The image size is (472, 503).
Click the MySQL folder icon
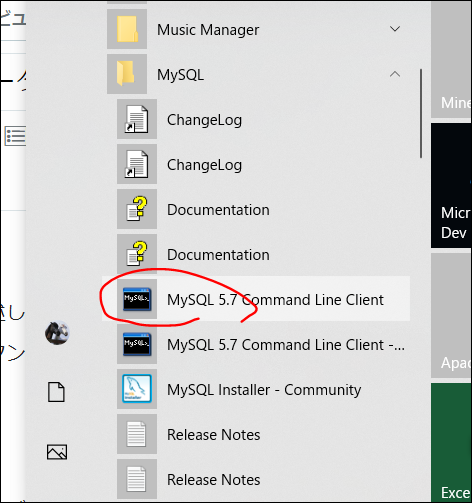(127, 74)
